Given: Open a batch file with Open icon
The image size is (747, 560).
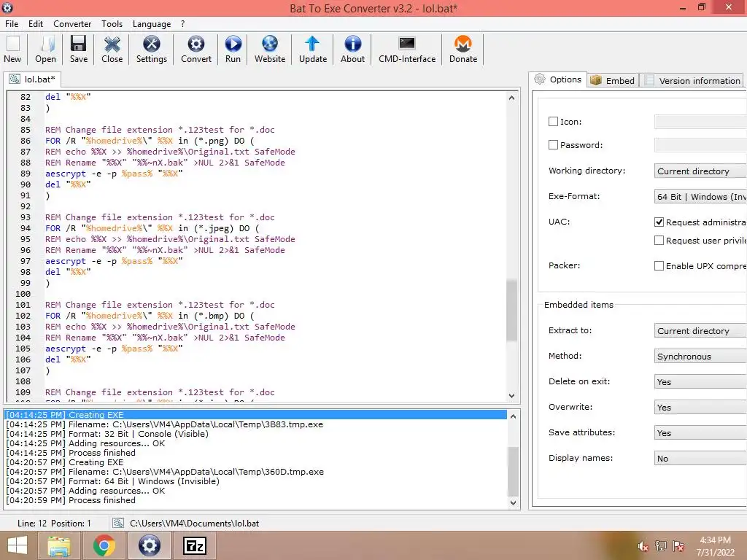Looking at the screenshot, I should (x=46, y=49).
